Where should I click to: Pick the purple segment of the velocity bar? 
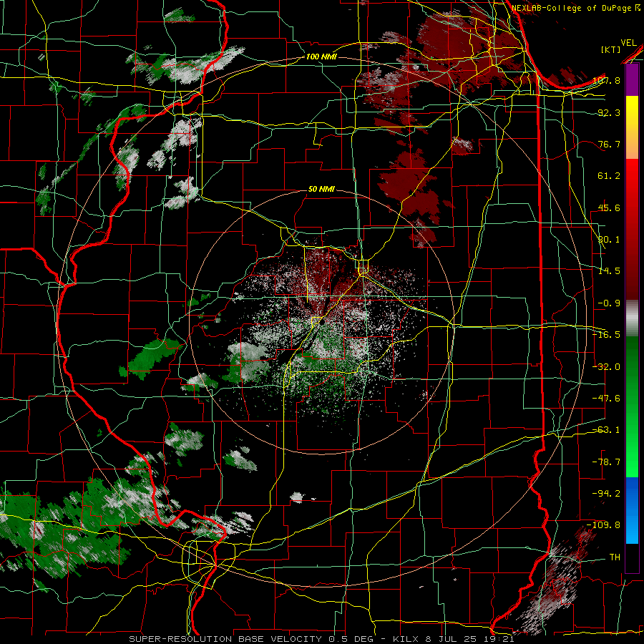pos(632,80)
